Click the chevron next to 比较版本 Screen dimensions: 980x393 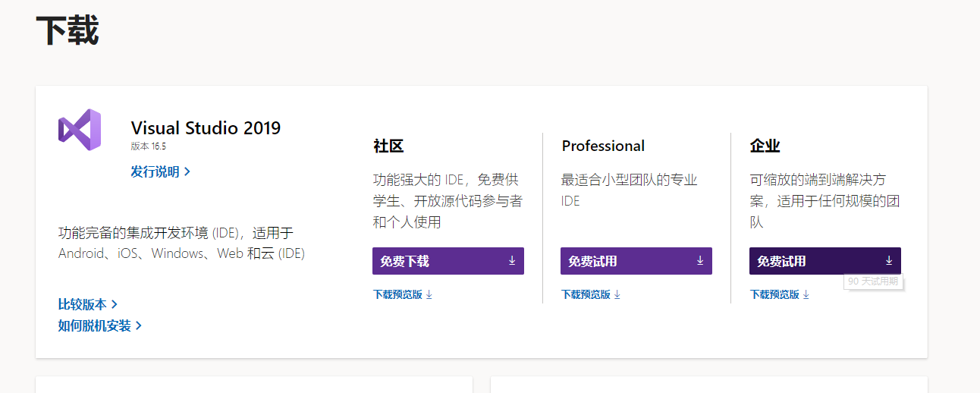pos(115,304)
